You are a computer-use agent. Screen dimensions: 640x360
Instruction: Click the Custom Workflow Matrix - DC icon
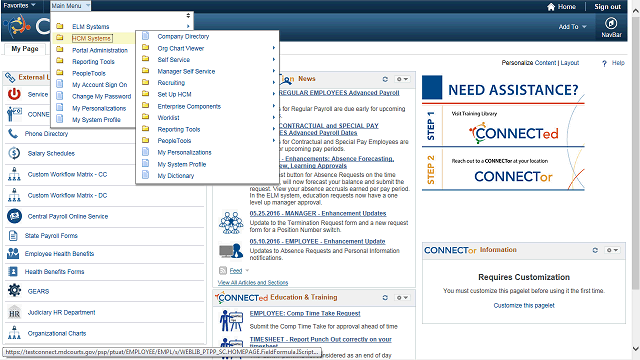tap(14, 196)
